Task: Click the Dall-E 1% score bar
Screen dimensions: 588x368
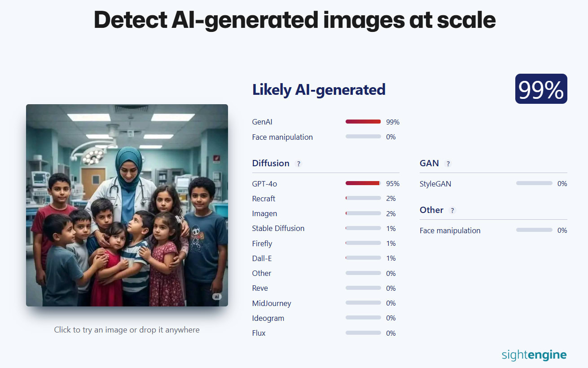Action: 363,258
